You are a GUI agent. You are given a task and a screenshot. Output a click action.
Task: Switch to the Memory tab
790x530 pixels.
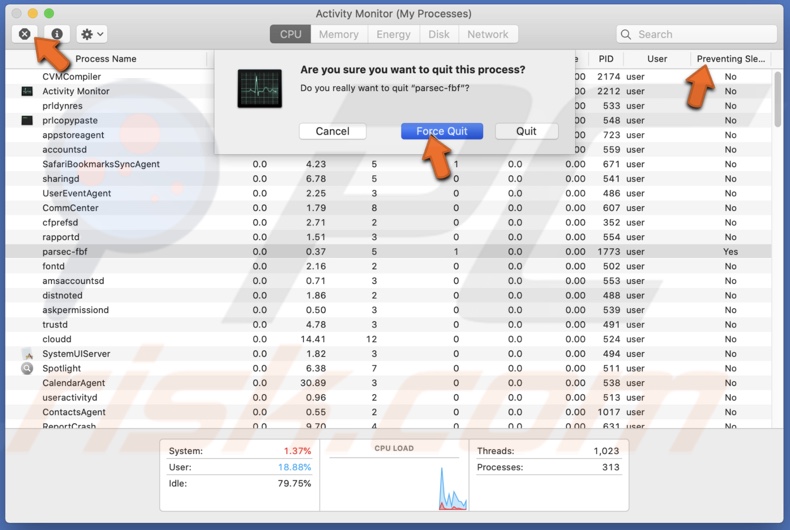(339, 34)
